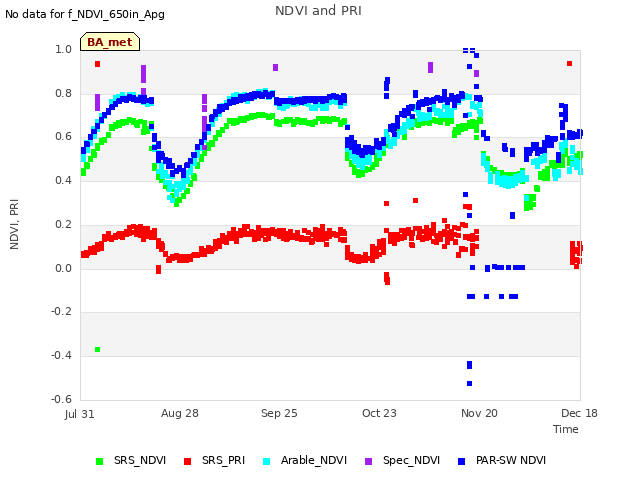
Task: Click the SRS_NDVI green legend swatch
Action: [99, 461]
